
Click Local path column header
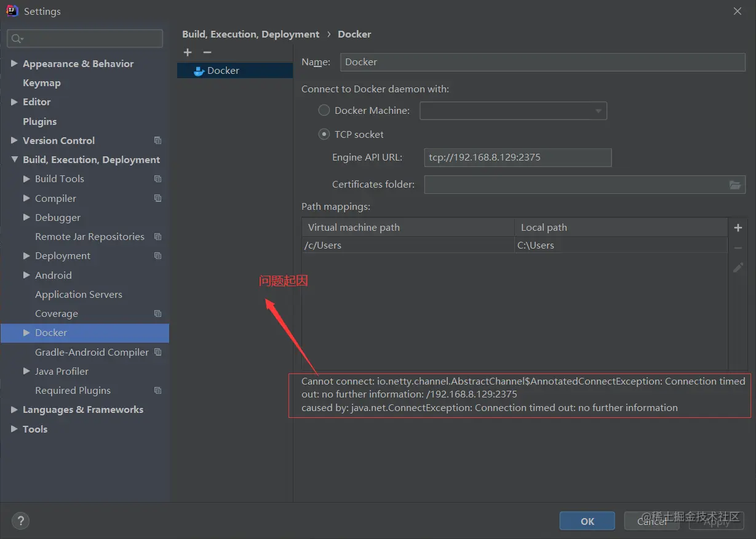coord(621,227)
